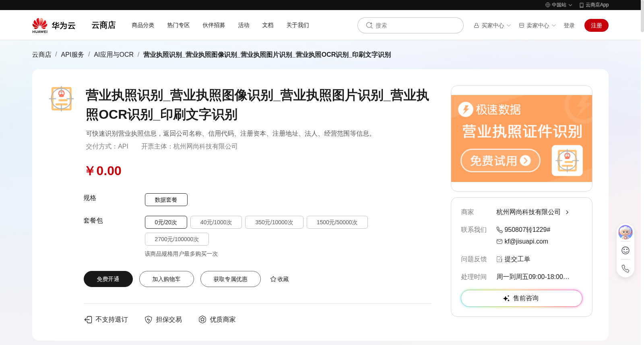Click the globe icon for 中国站

(x=548, y=5)
